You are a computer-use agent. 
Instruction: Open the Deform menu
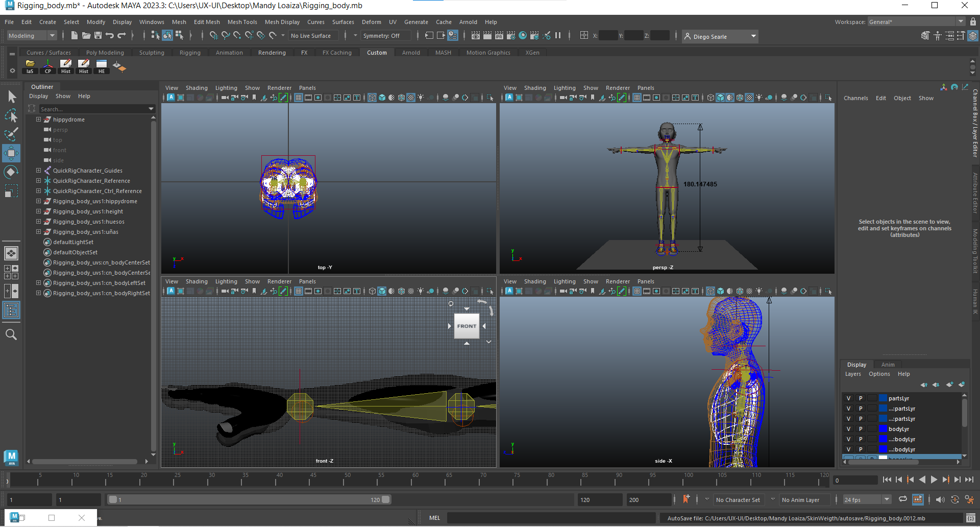point(371,22)
